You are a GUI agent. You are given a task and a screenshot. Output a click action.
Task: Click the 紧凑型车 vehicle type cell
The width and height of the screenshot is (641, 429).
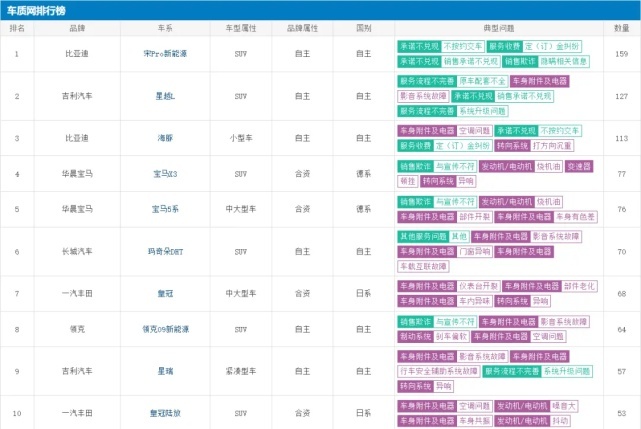[241, 371]
